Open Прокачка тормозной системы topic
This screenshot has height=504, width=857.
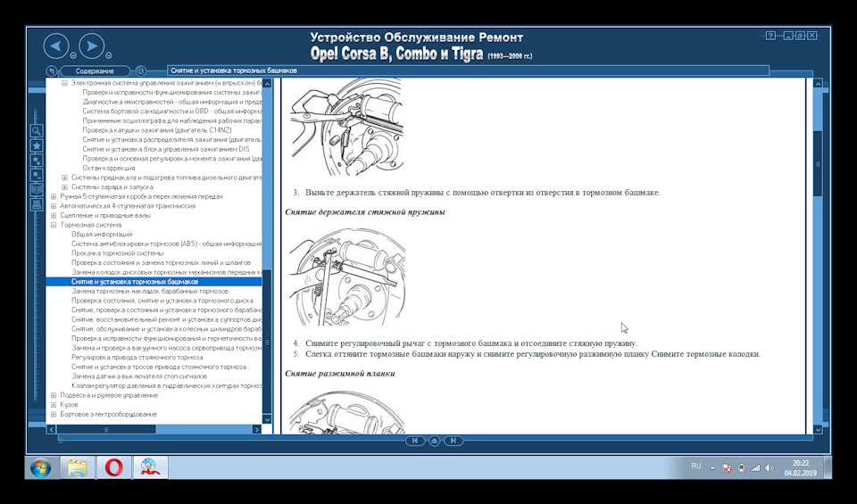tap(117, 252)
